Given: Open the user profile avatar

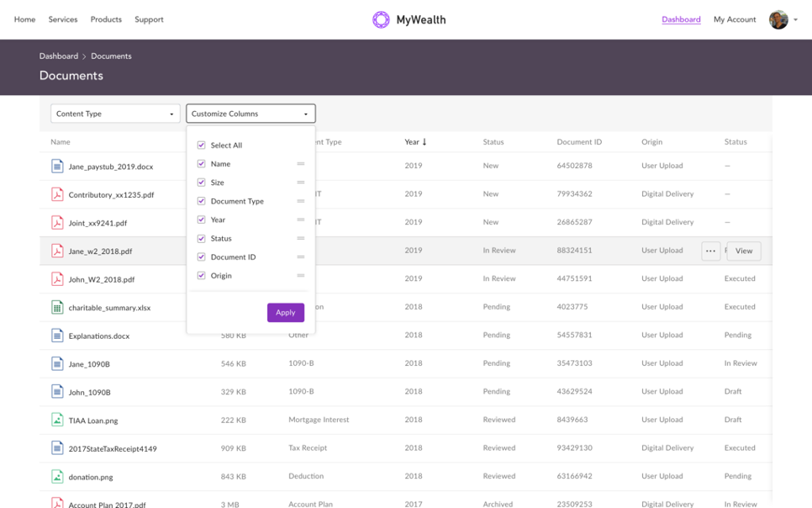Looking at the screenshot, I should click(x=778, y=19).
